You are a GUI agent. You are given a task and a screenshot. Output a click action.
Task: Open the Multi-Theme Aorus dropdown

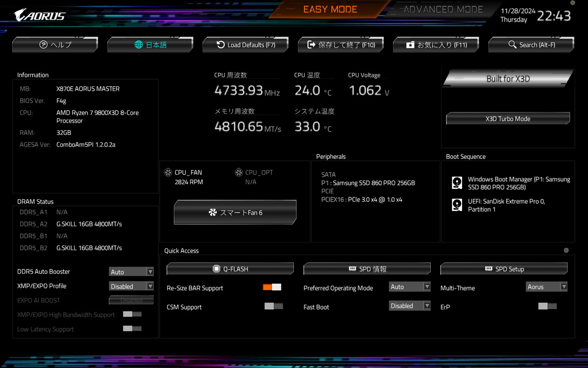(547, 287)
